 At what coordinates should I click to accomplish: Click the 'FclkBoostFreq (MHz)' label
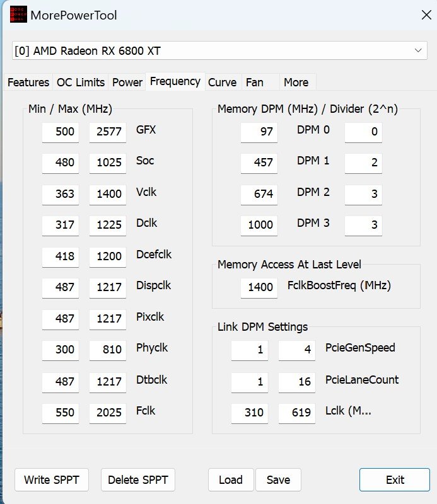pos(339,285)
